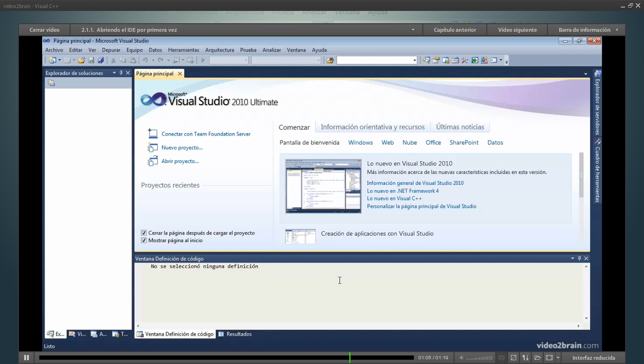Open Solution Explorer from toolbar icon
The image size is (644, 364).
427,60
